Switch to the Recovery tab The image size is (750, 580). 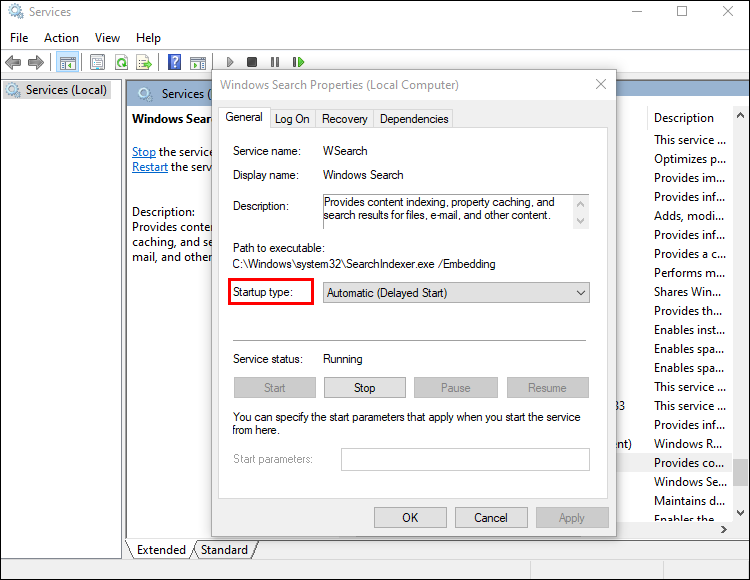click(344, 119)
